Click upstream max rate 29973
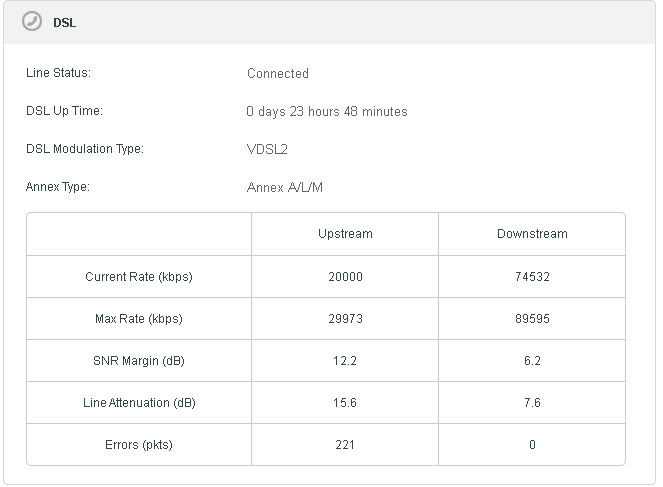The image size is (663, 487). pyautogui.click(x=345, y=319)
